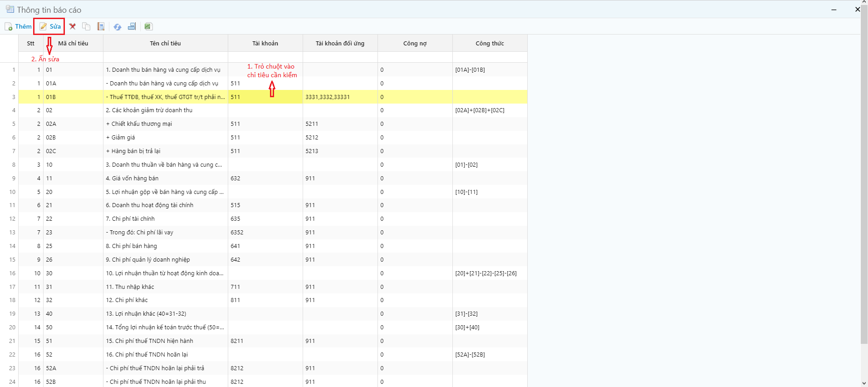Click the Tên chỉ tiêu column header
This screenshot has height=387, width=868.
[165, 44]
